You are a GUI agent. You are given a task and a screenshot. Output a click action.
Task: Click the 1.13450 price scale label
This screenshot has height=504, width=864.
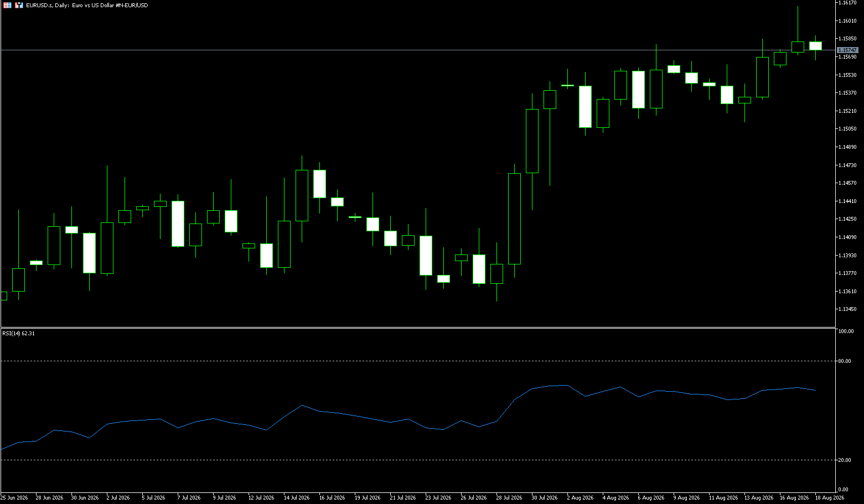point(847,309)
